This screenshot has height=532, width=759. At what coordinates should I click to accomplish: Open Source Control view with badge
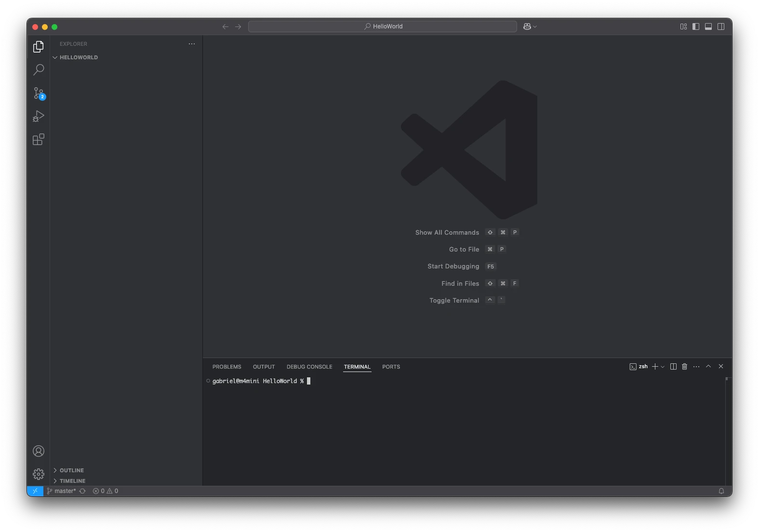tap(39, 93)
